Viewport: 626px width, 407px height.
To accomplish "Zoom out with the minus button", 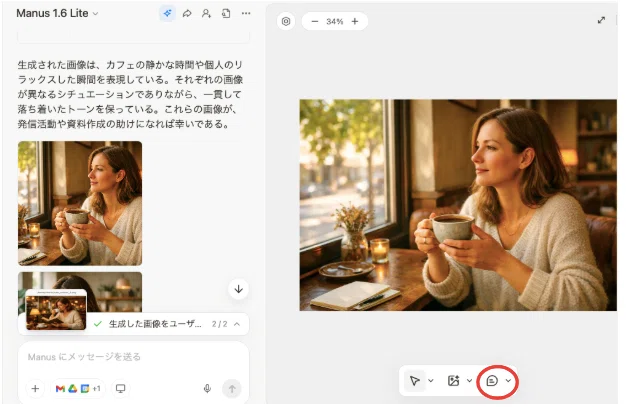I will coord(315,21).
